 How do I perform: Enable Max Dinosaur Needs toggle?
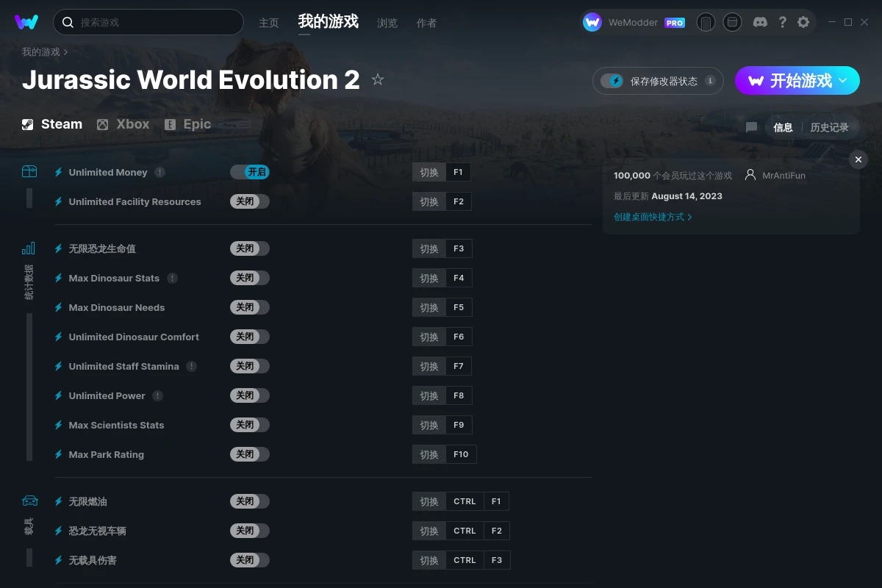(250, 307)
